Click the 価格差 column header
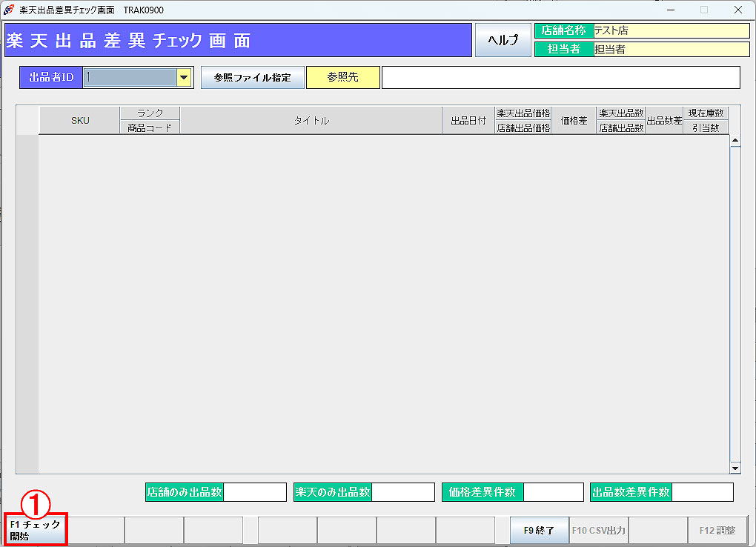The width and height of the screenshot is (756, 547). [573, 121]
